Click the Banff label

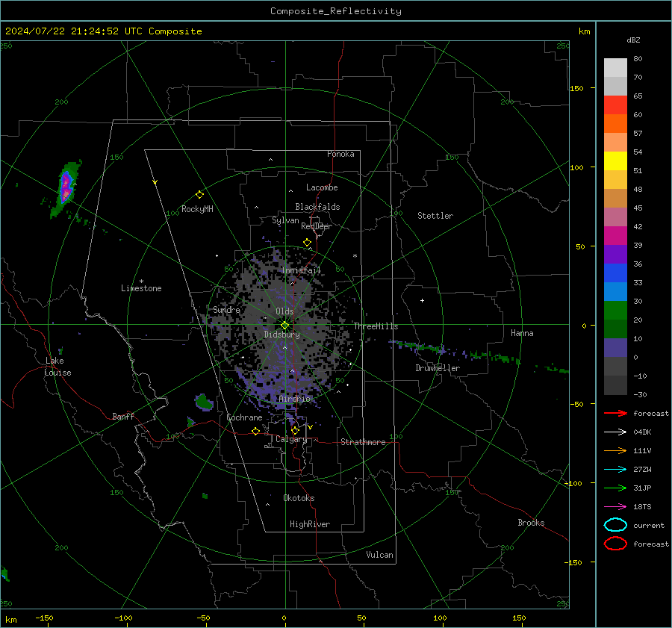point(123,416)
